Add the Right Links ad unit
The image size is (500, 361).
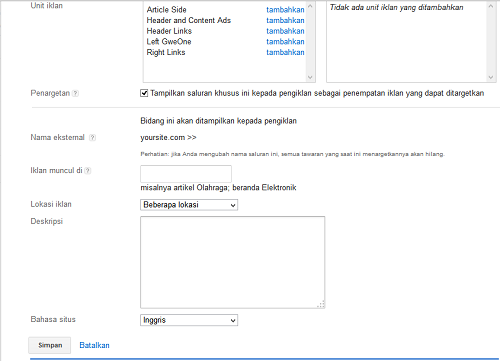[285, 52]
